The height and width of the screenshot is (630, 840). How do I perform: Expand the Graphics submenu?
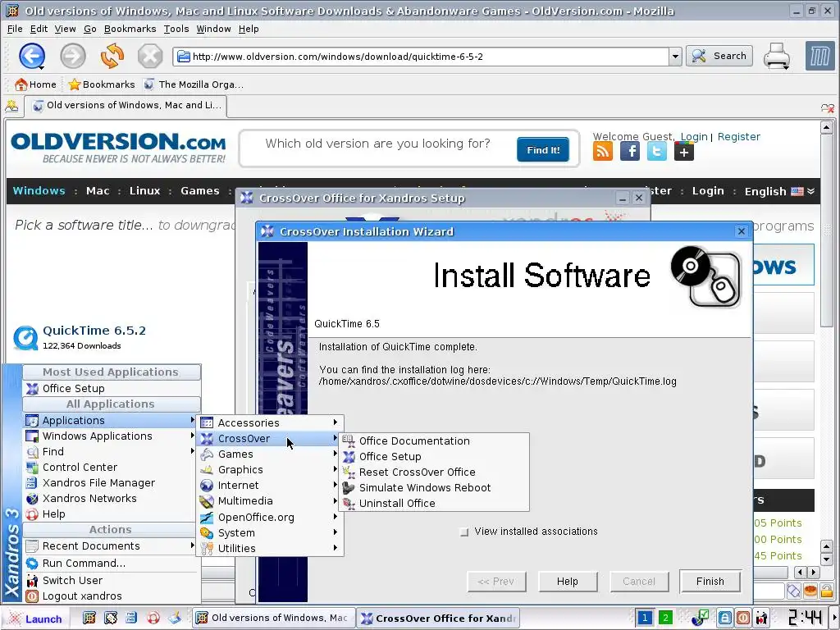270,469
